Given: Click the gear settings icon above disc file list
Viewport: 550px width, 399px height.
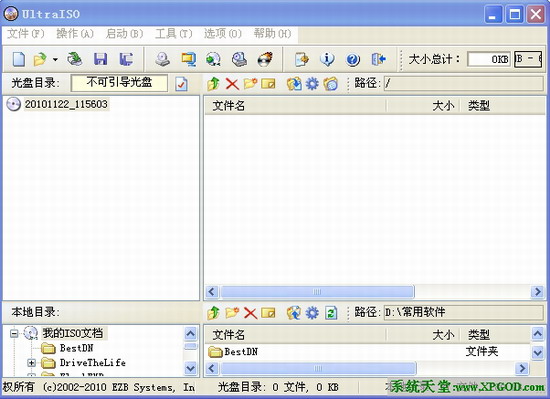Looking at the screenshot, I should point(312,84).
